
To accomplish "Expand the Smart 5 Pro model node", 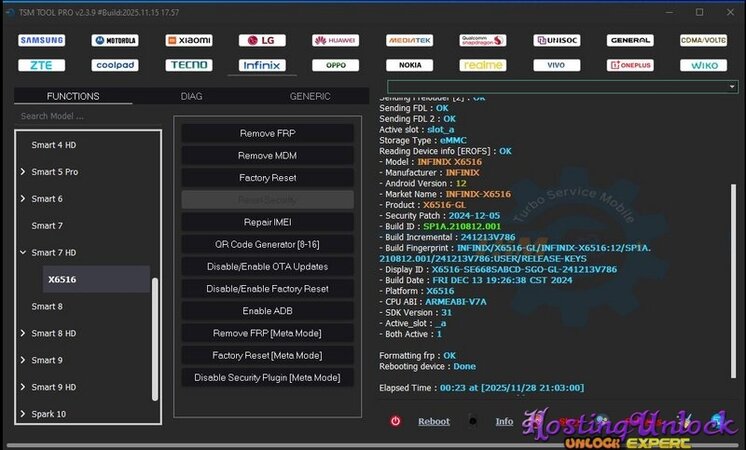I will pyautogui.click(x=23, y=172).
